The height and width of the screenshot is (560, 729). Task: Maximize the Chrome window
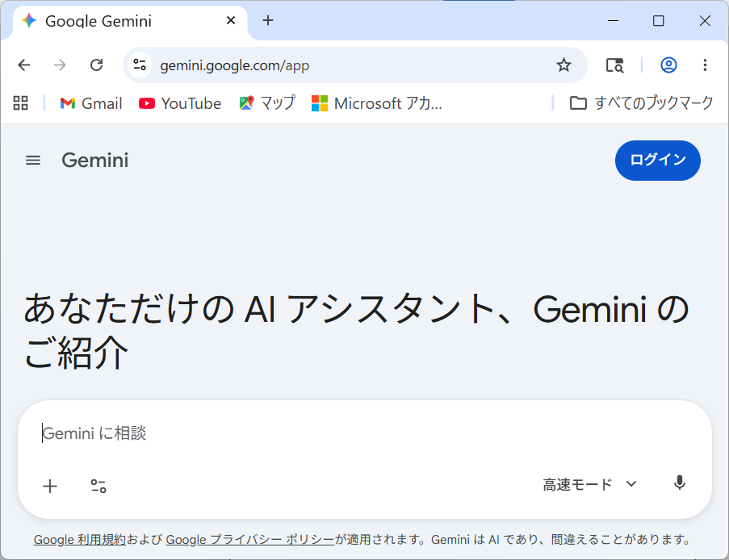pyautogui.click(x=658, y=20)
